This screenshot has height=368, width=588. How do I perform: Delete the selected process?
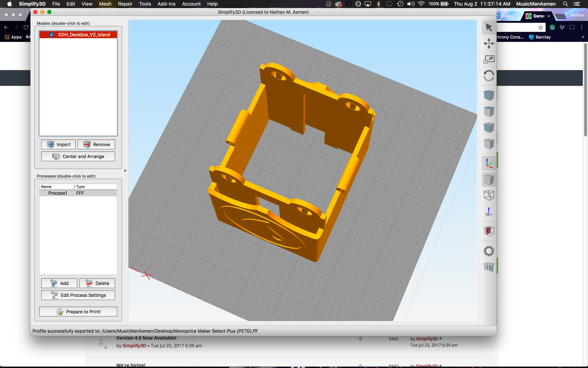coord(97,283)
